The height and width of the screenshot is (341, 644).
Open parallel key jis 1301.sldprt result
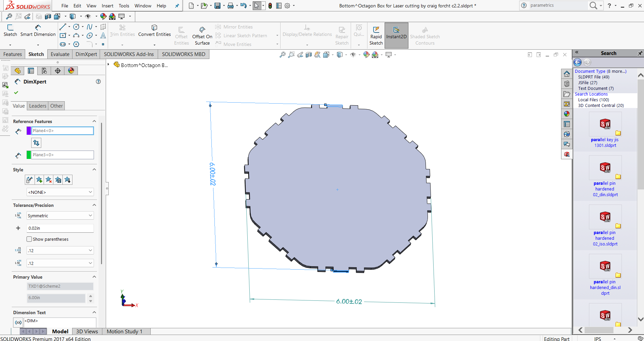click(x=605, y=130)
